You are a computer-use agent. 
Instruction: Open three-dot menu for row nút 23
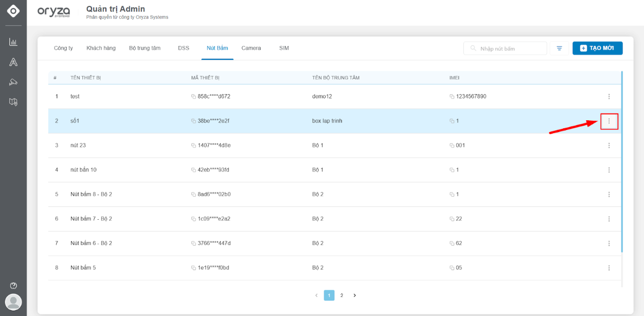tap(609, 145)
